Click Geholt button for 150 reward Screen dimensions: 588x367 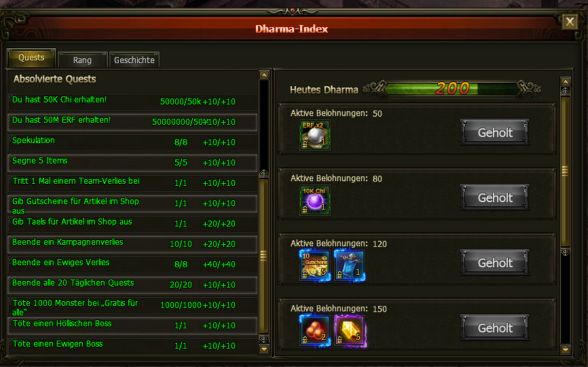pyautogui.click(x=494, y=328)
